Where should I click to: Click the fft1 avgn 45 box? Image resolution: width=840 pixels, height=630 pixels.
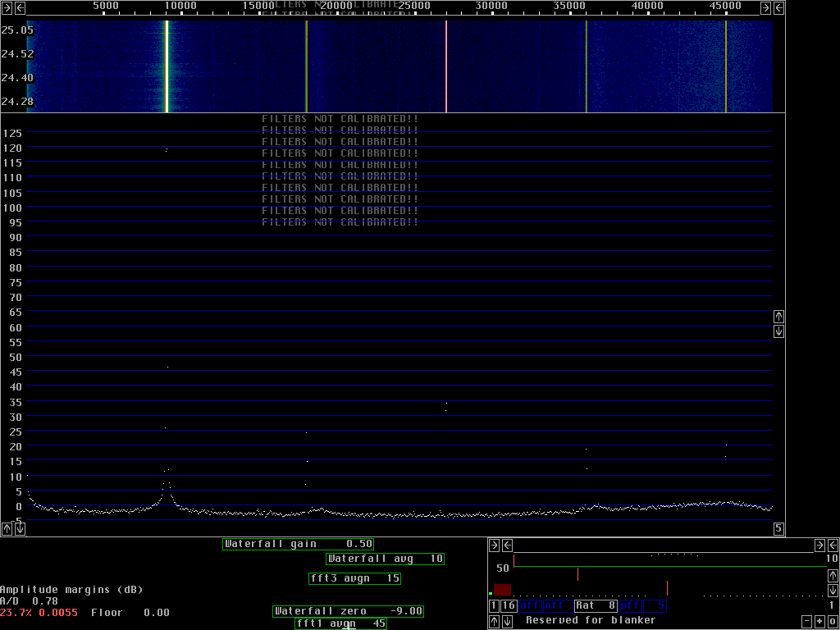[340, 623]
